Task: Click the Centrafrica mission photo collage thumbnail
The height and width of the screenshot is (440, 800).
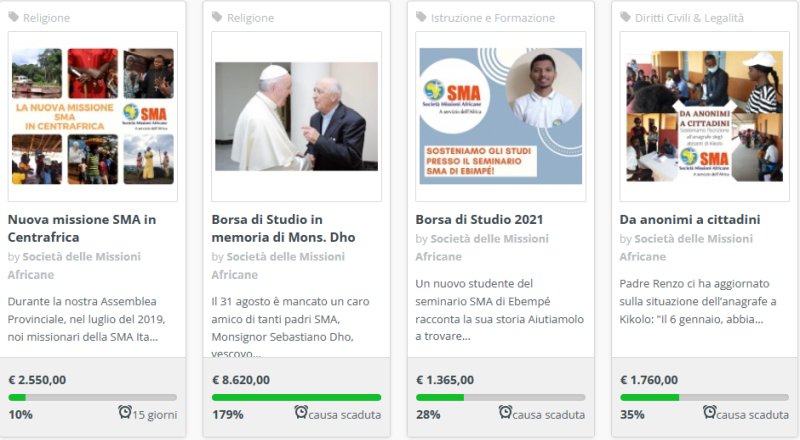Action: tap(93, 116)
